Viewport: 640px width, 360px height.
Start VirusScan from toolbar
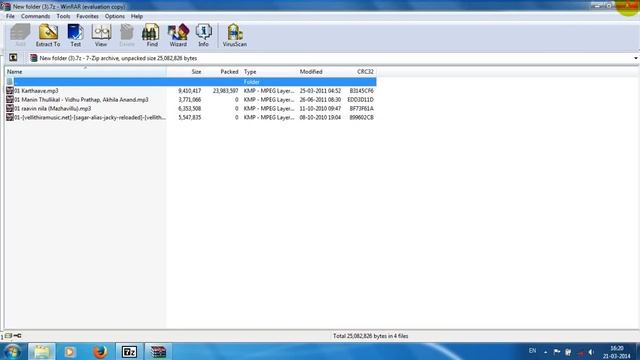point(234,35)
